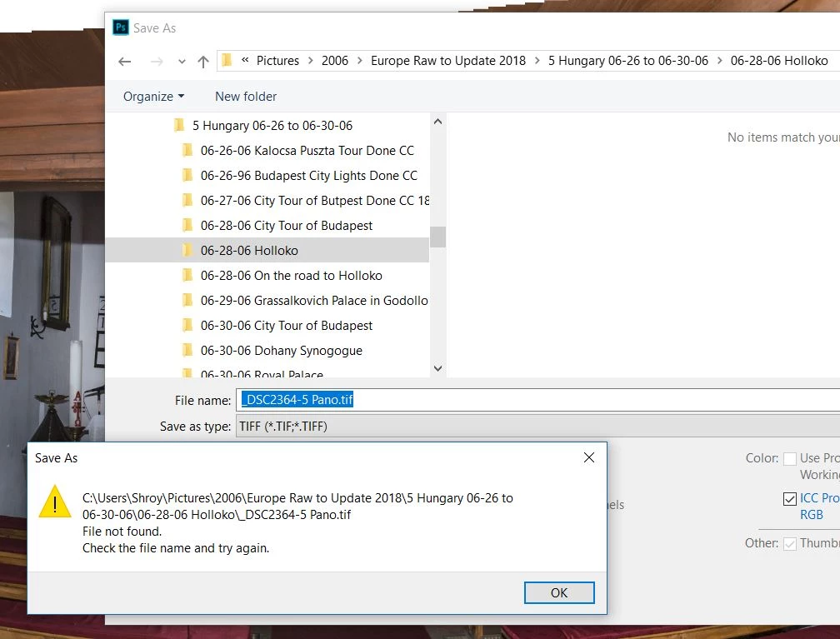
Task: Click the folder tree scrollbar thumb
Action: [437, 237]
